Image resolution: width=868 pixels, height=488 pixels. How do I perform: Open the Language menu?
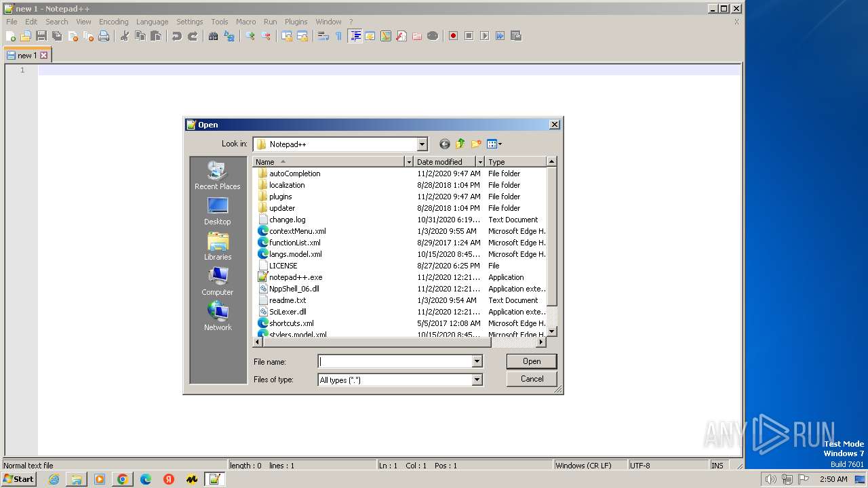(152, 22)
